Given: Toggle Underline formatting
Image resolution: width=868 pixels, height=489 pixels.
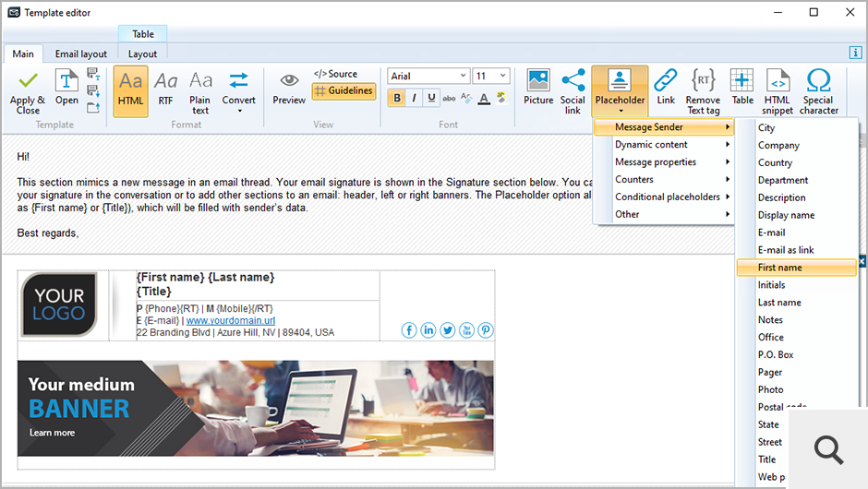Looking at the screenshot, I should [431, 99].
